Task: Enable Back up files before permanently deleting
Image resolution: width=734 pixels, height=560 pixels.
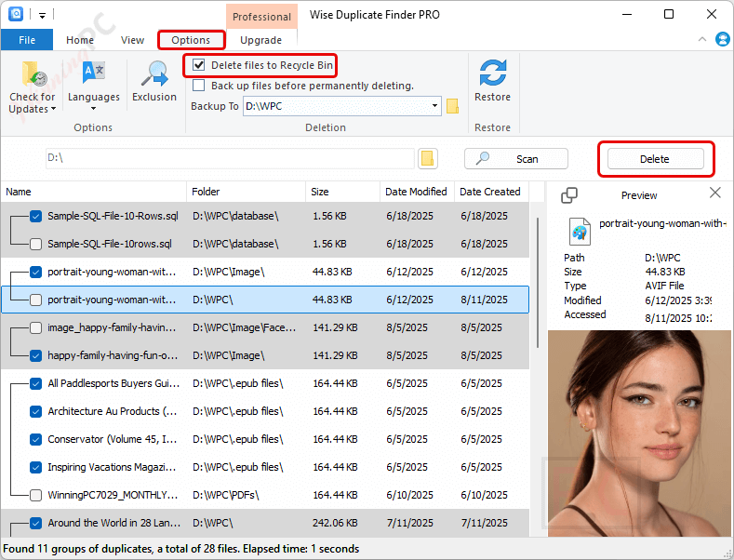Action: [x=199, y=86]
